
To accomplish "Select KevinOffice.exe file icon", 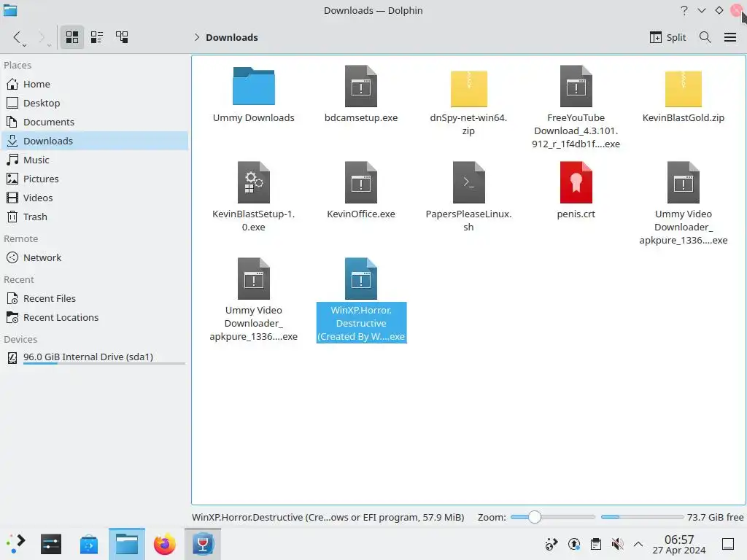I will coord(360,182).
